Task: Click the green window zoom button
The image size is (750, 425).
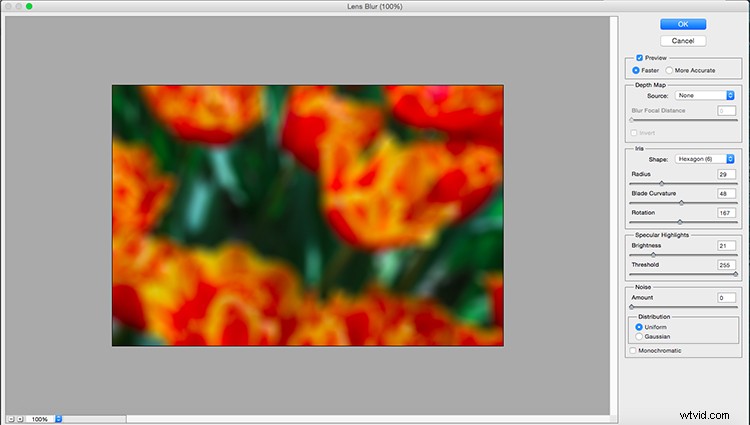Action: 29,6
